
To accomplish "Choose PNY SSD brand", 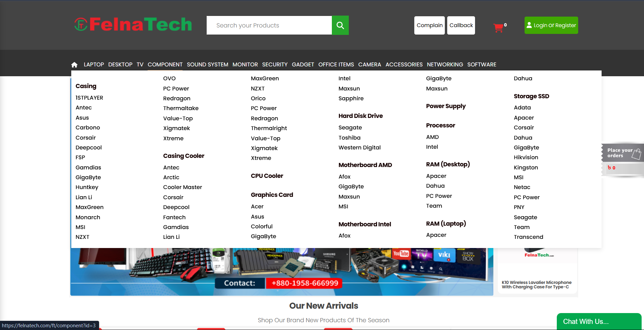I will tap(519, 207).
